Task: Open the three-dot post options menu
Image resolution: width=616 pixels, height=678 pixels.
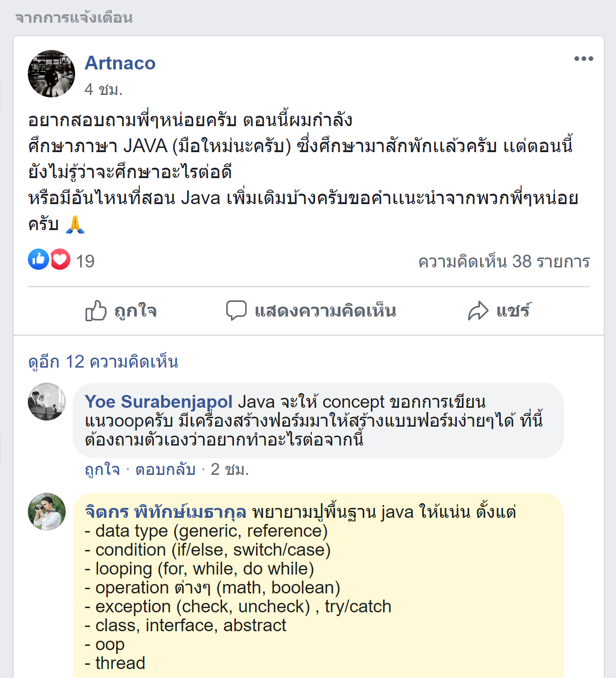Action: 583,59
